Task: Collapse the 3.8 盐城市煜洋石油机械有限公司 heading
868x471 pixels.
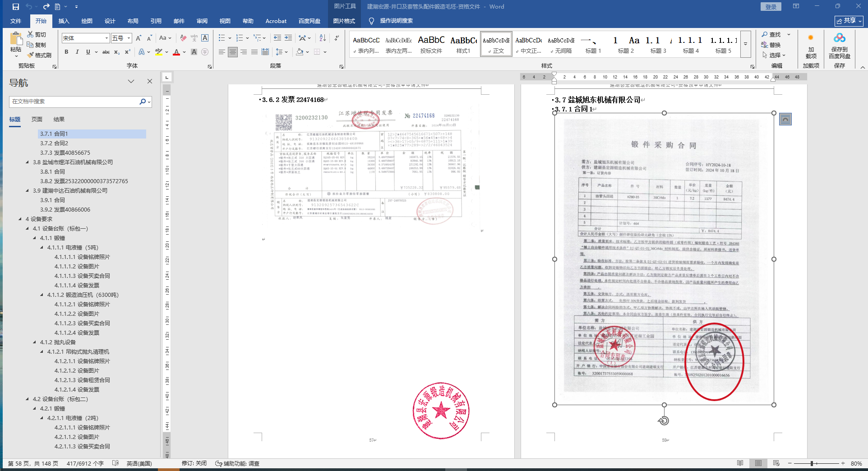Action: 28,162
